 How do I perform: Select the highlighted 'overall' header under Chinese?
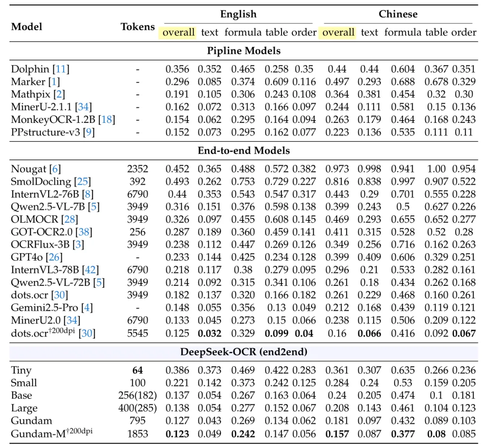[x=338, y=33]
